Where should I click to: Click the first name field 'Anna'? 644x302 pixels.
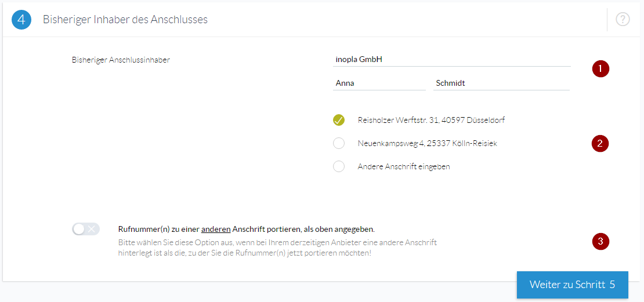coord(379,83)
